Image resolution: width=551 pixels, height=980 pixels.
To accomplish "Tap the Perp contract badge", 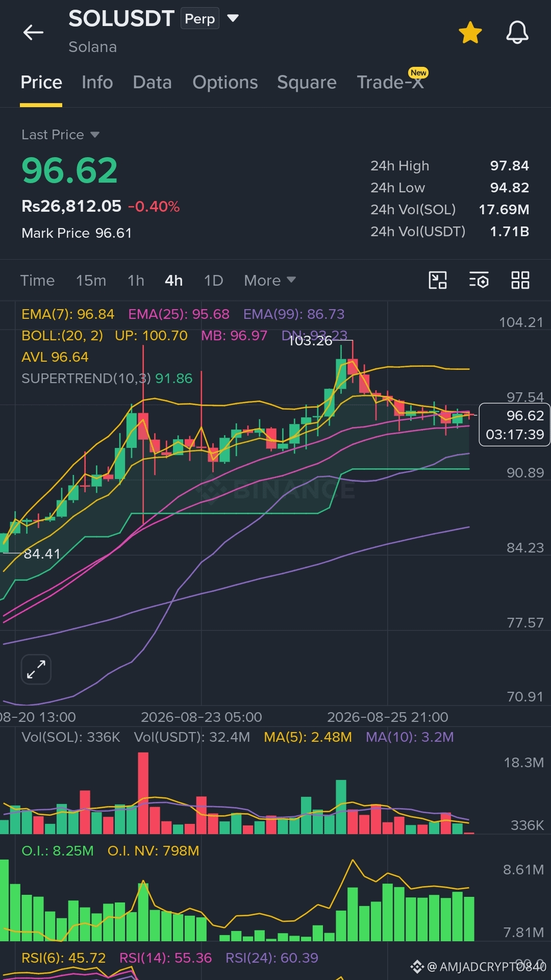I will click(200, 18).
